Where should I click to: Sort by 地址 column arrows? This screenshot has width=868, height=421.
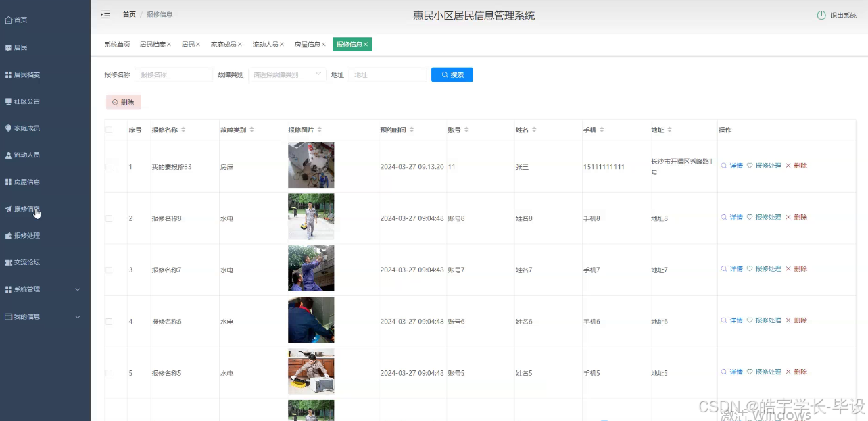[x=669, y=130]
